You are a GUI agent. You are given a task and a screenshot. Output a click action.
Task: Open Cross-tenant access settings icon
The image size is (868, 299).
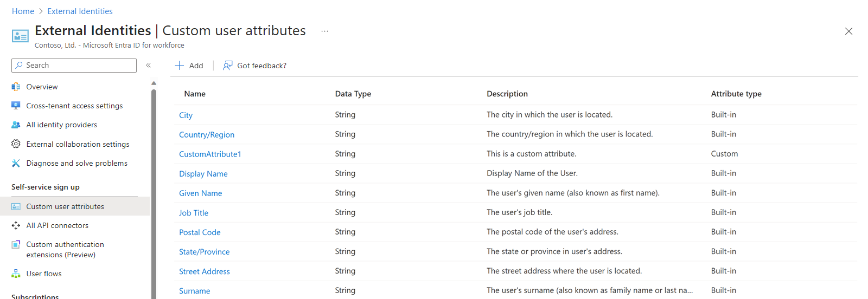tap(16, 106)
